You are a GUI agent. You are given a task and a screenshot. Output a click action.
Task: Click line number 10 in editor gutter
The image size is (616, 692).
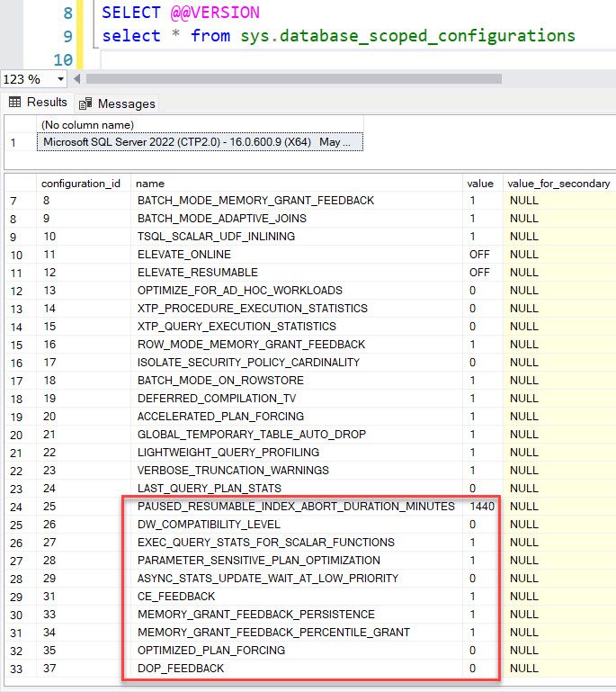[x=63, y=60]
